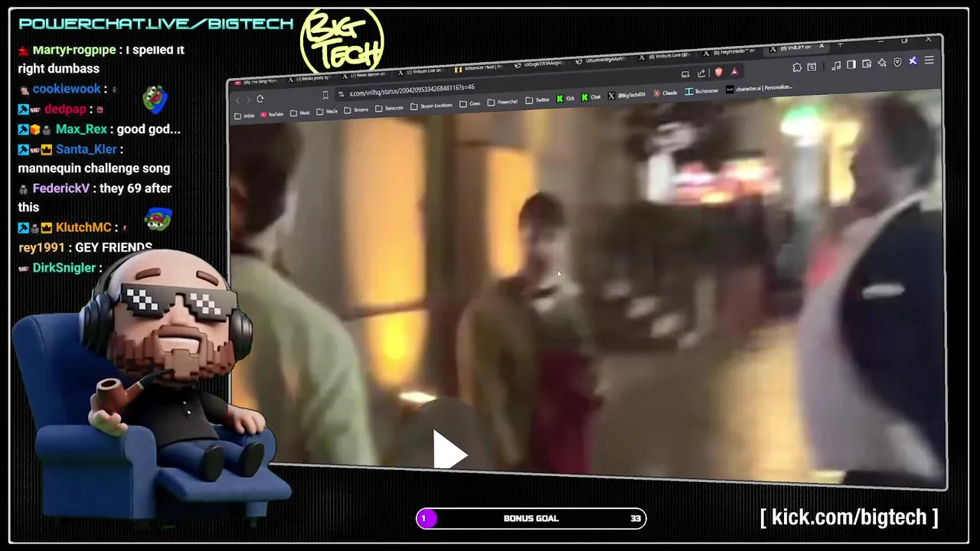Click the Bonus Goal progress bar
Image resolution: width=980 pixels, height=551 pixels.
[531, 518]
